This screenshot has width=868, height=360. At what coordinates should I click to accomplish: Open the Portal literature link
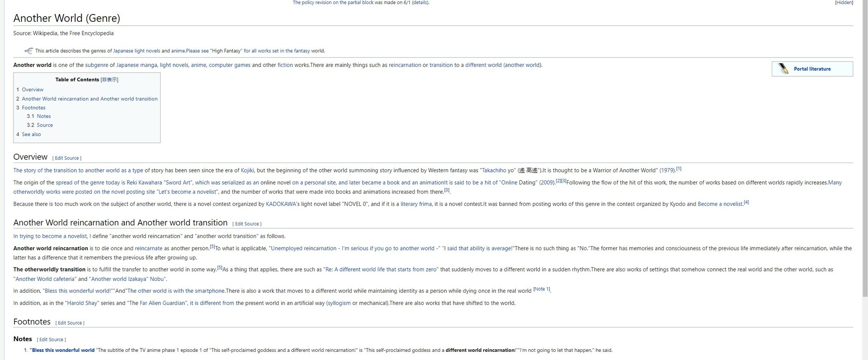[812, 69]
